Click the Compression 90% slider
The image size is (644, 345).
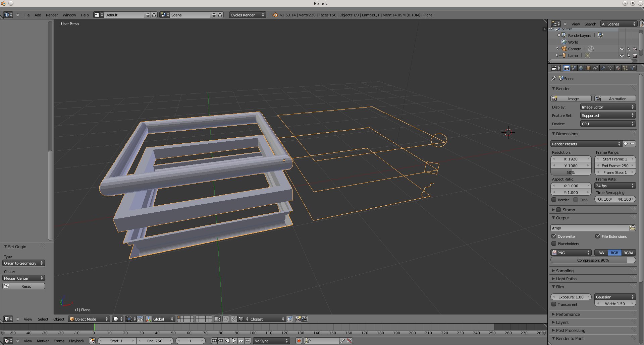pyautogui.click(x=593, y=260)
